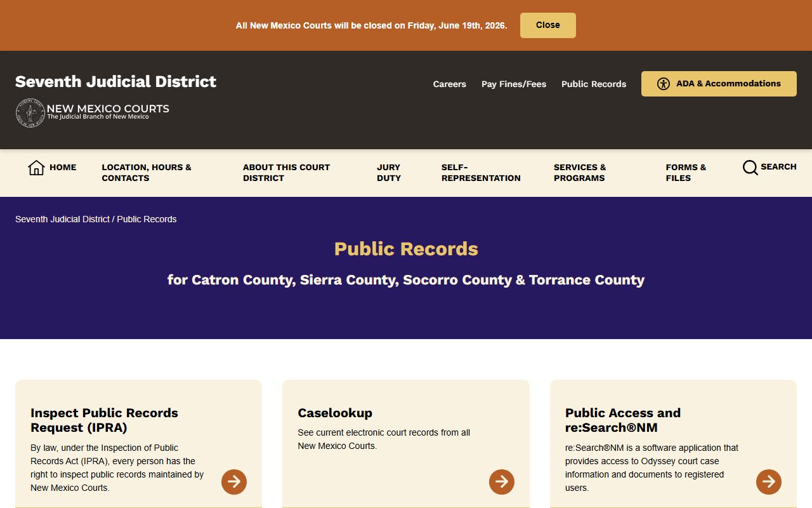Click the New Mexico Courts seal logo
The image size is (812, 508).
[30, 113]
